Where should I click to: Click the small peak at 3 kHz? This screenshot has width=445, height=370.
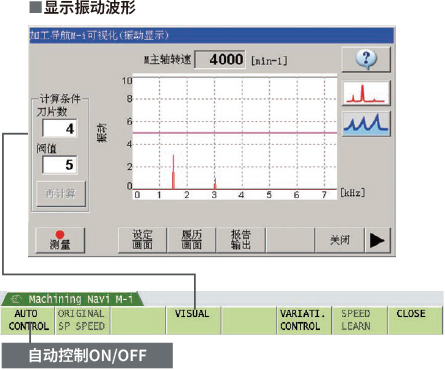coord(215,184)
